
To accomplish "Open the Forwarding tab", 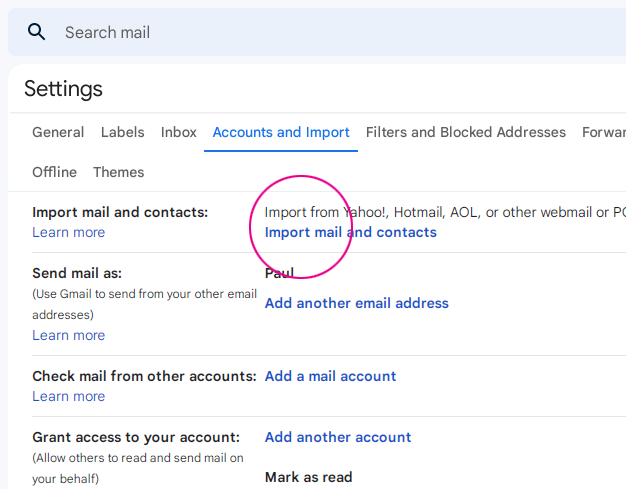I will click(604, 132).
